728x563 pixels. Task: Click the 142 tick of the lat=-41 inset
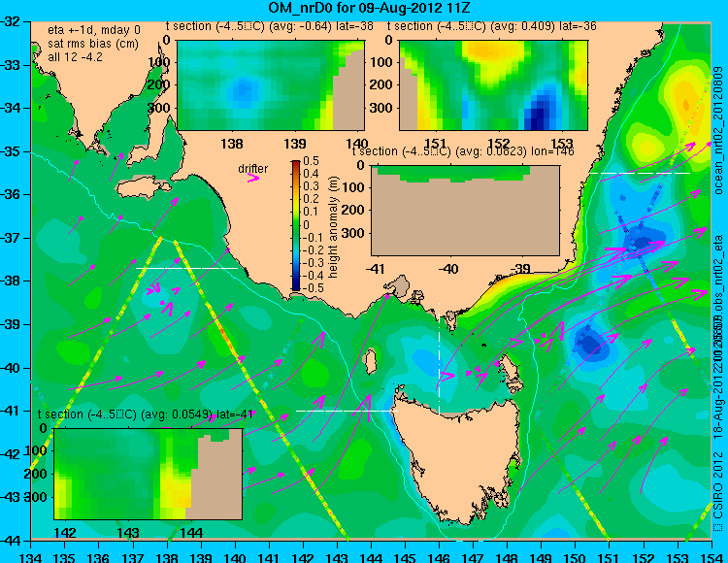65,532
